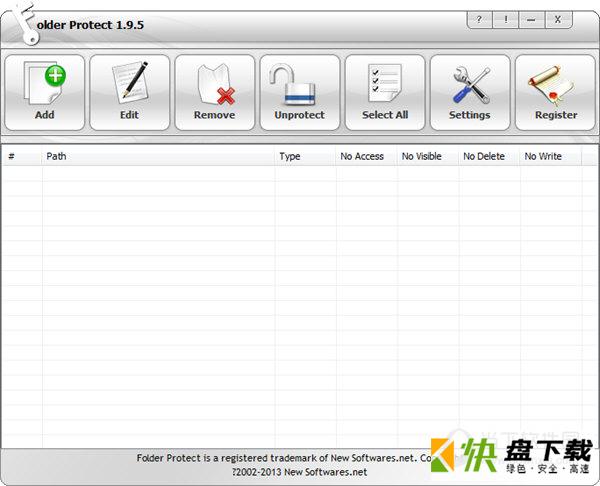
Task: Click the No Visible column header
Action: (428, 156)
